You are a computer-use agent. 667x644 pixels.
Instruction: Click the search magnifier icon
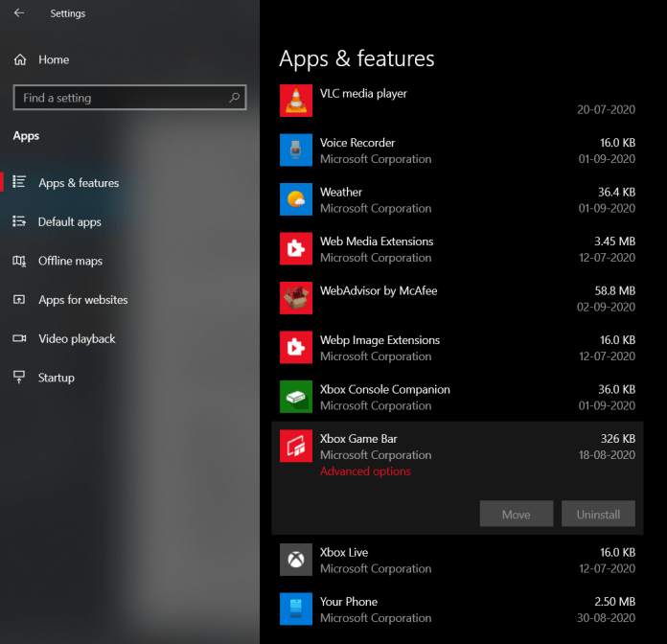pos(234,98)
